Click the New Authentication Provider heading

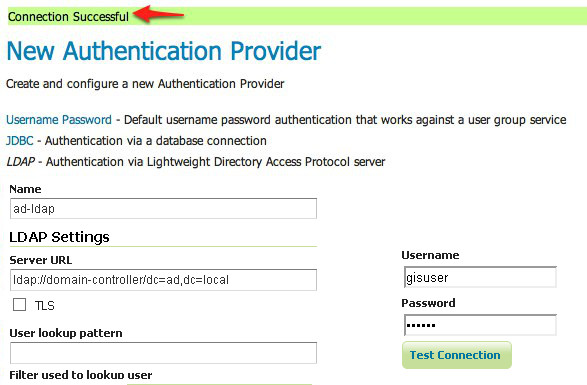(164, 51)
